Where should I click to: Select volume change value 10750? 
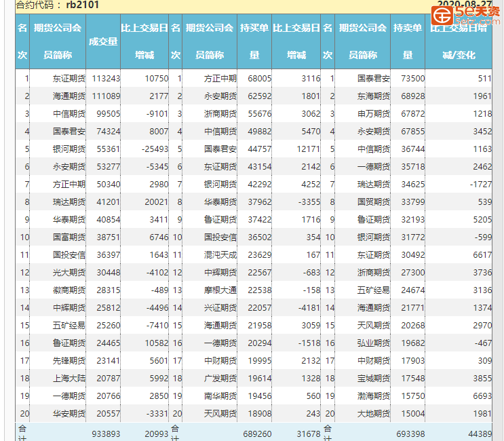click(157, 79)
